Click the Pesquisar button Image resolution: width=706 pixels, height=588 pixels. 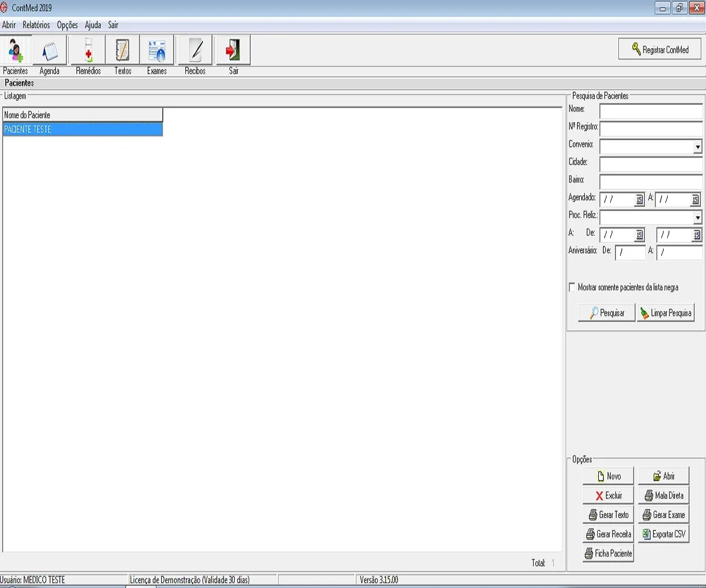point(607,313)
